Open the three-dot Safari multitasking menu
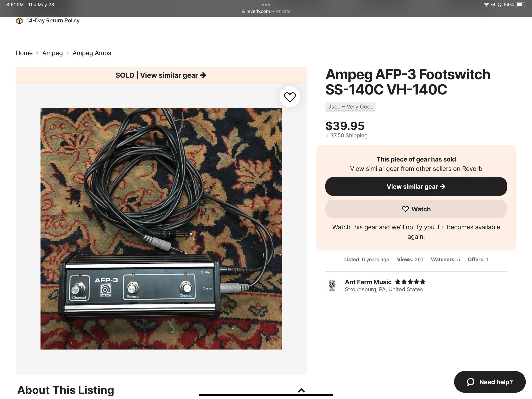Viewport: 532px width, 399px height. [x=266, y=4]
